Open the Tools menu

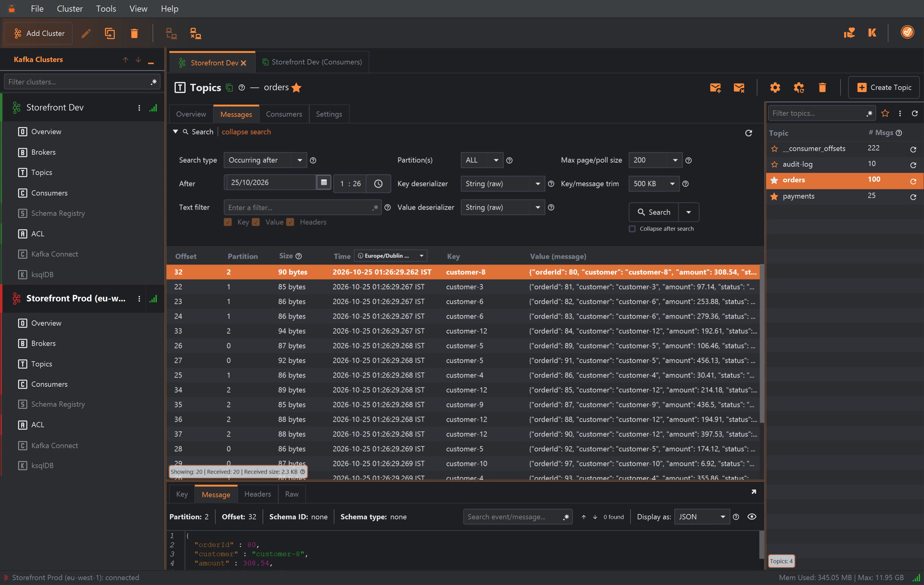[106, 9]
